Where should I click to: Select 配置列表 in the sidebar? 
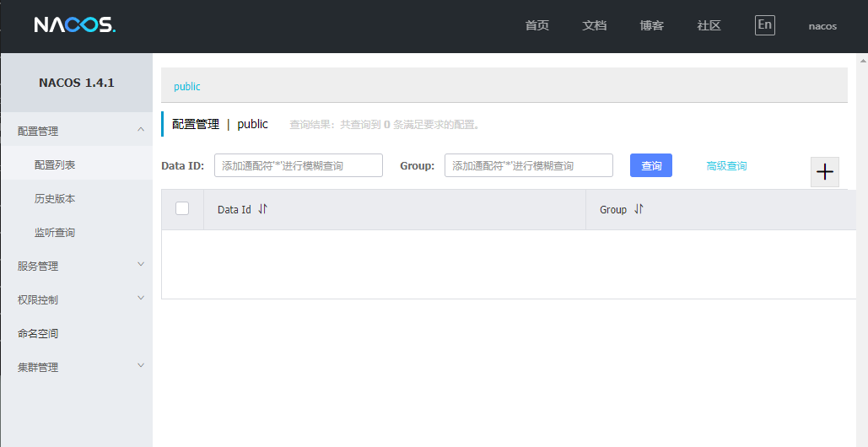55,164
